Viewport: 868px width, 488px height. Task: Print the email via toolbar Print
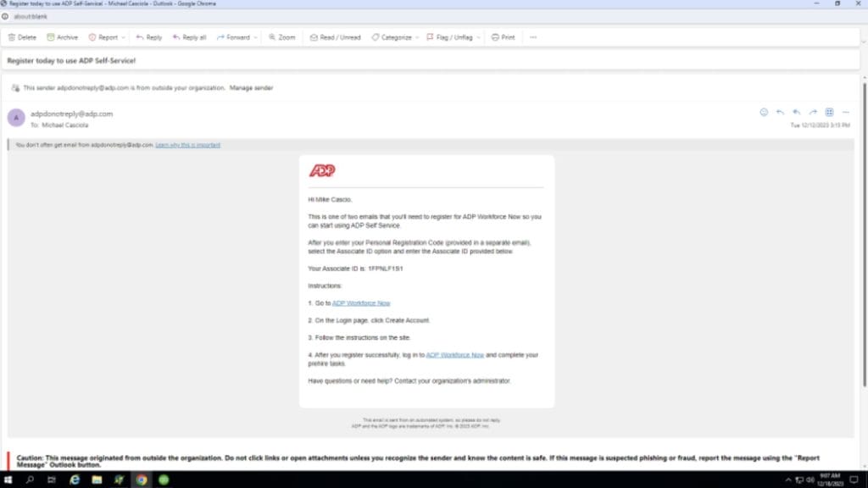(x=503, y=37)
